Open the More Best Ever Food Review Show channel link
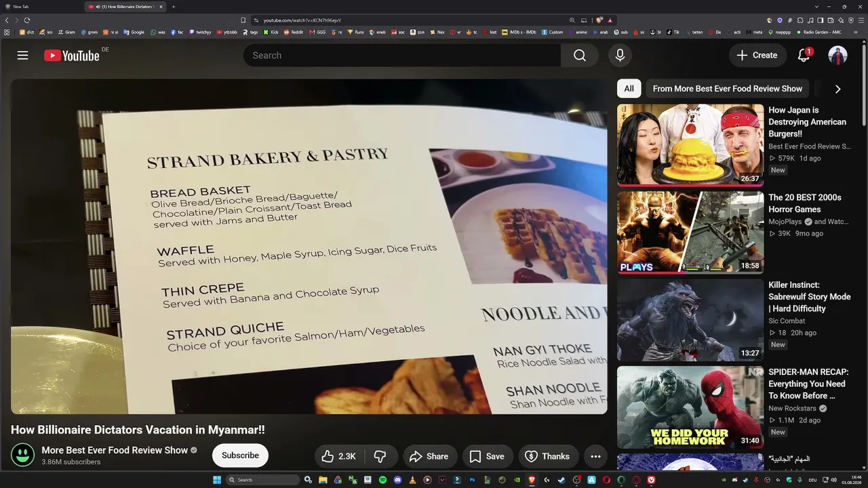This screenshot has height=488, width=868. tap(115, 450)
